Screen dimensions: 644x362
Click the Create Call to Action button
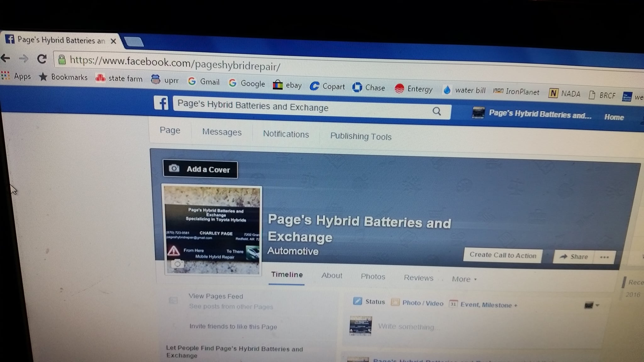pyautogui.click(x=503, y=255)
